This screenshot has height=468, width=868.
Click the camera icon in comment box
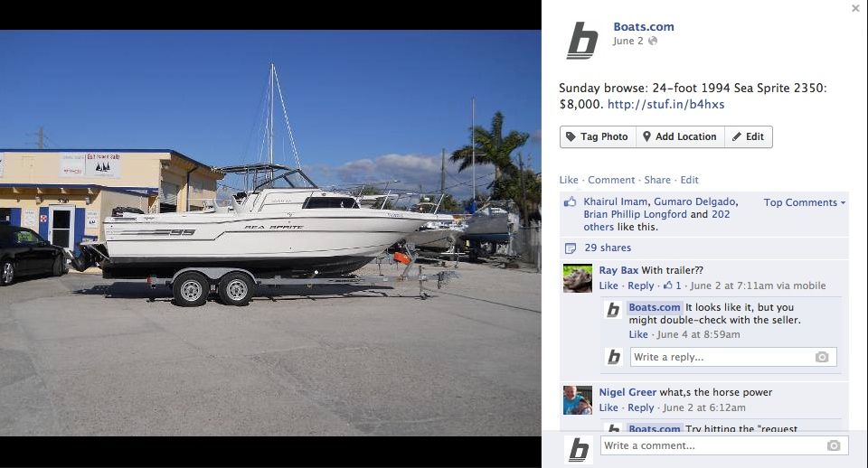pyautogui.click(x=834, y=446)
